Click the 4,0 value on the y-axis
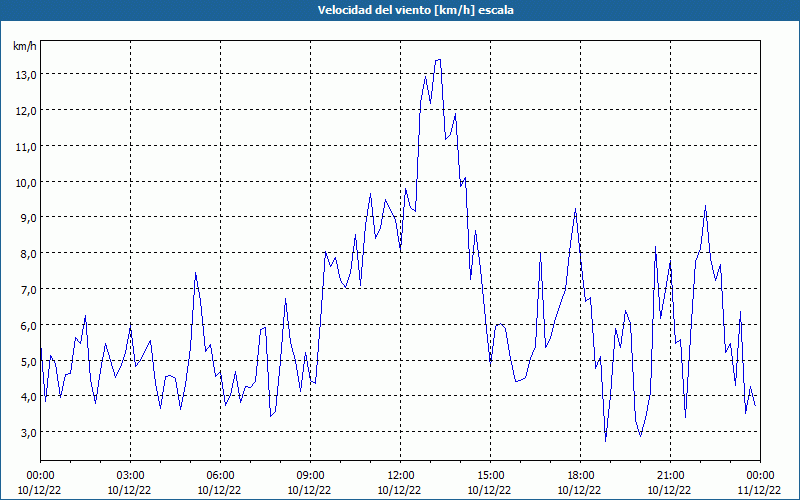Viewport: 800px width, 500px height. coord(28,396)
